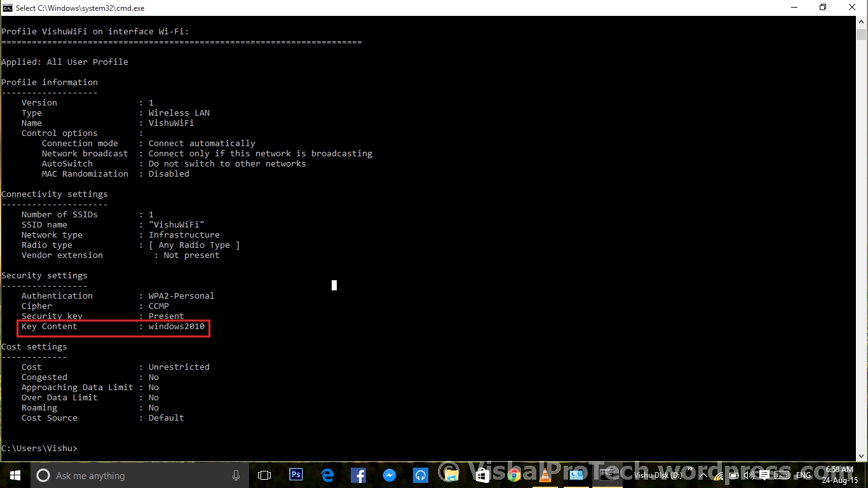Click the Vishu Disk (D:) tray notification
868x488 pixels.
click(x=659, y=475)
